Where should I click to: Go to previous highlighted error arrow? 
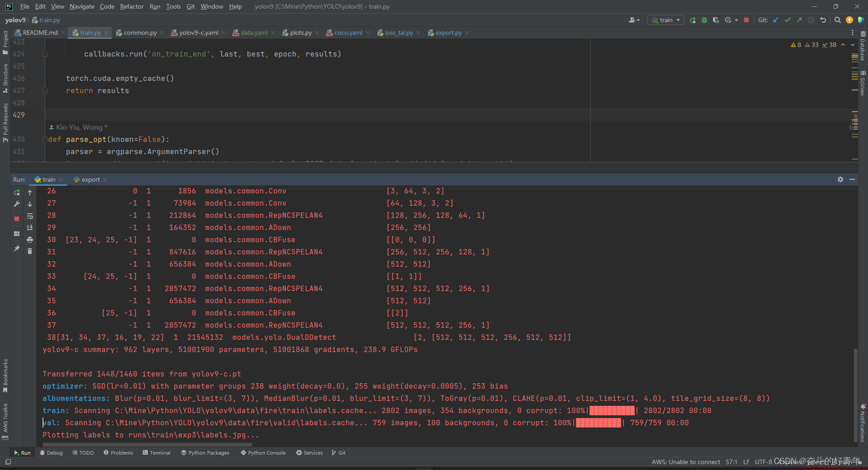[843, 45]
